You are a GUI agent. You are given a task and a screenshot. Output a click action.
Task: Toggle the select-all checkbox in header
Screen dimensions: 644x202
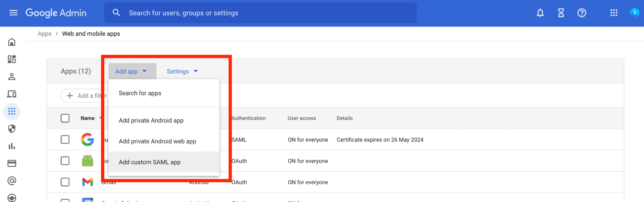coord(65,118)
